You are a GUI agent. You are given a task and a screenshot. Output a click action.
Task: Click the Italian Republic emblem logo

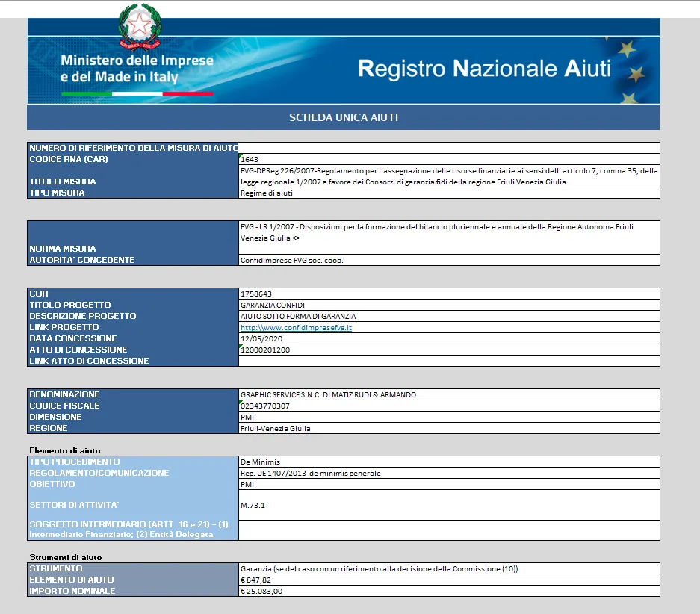coord(140,25)
